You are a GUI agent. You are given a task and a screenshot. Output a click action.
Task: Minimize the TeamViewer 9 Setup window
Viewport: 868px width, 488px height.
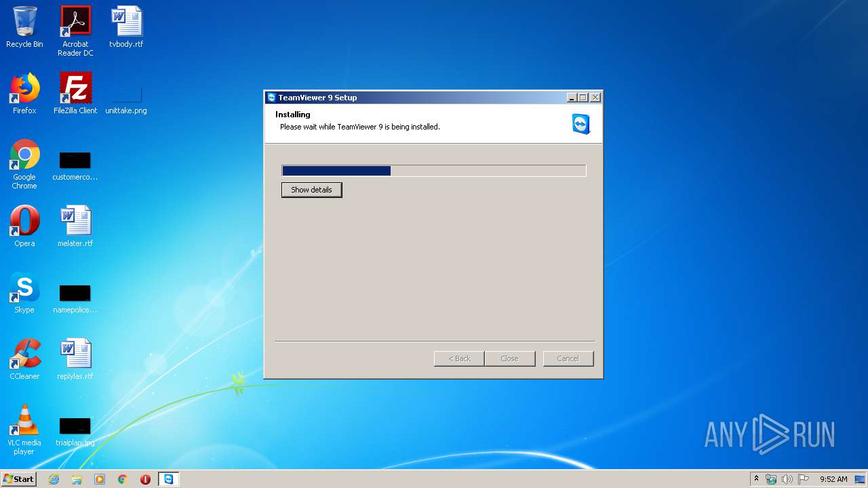coord(572,98)
